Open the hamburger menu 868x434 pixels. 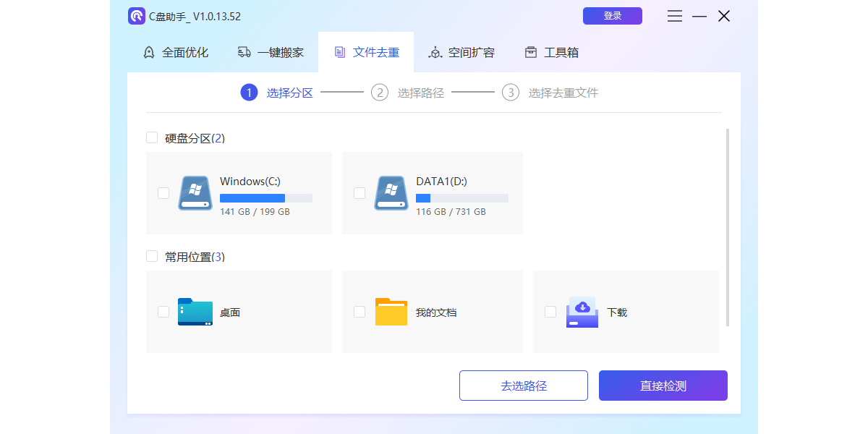(674, 15)
